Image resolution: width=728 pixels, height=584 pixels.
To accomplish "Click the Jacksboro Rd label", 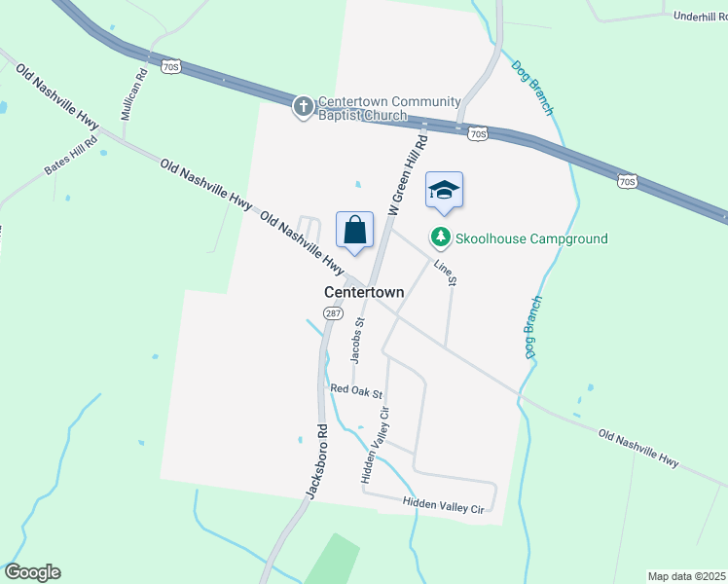I will point(317,461).
